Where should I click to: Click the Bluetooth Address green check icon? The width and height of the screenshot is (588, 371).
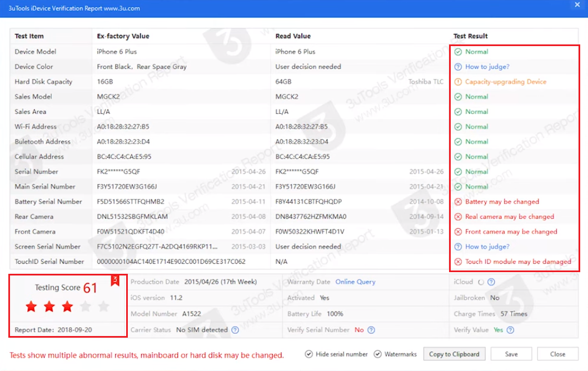[x=458, y=142]
